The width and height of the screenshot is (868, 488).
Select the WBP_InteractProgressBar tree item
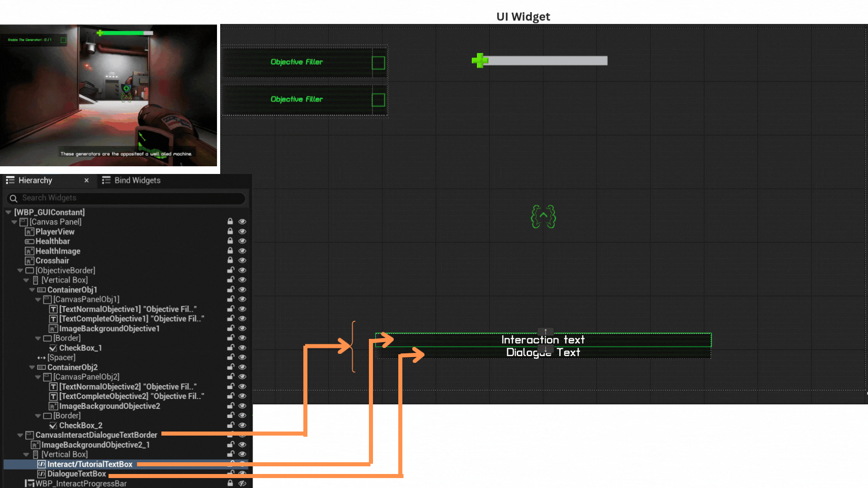pos(81,483)
